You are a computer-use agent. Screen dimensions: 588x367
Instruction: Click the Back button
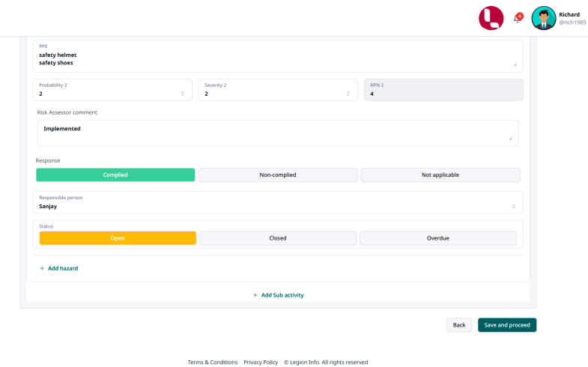pyautogui.click(x=459, y=325)
